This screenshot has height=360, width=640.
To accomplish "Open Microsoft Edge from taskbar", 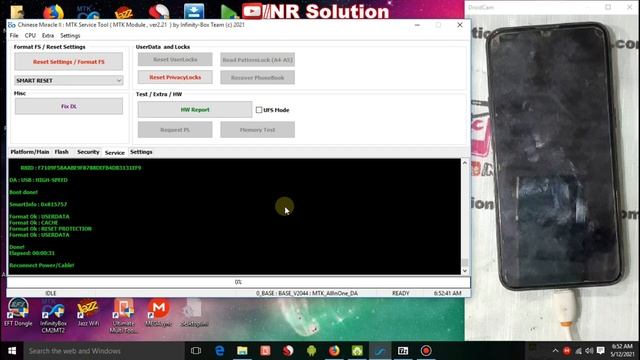I will [x=220, y=351].
